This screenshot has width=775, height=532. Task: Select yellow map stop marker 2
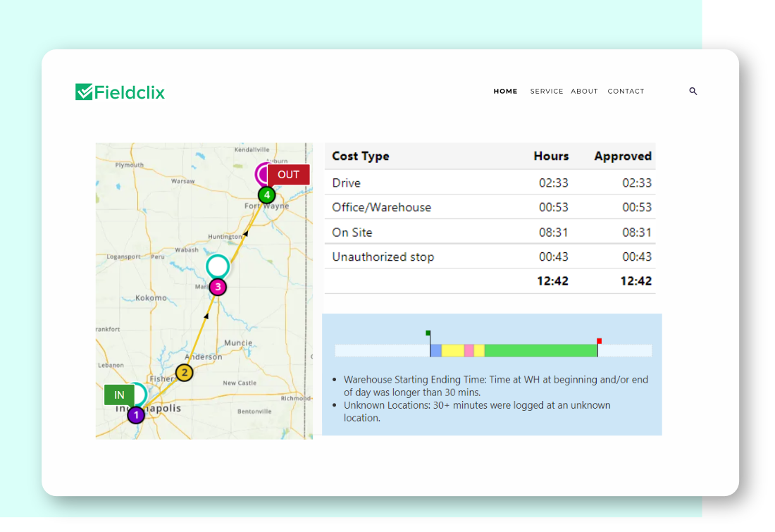tap(184, 373)
